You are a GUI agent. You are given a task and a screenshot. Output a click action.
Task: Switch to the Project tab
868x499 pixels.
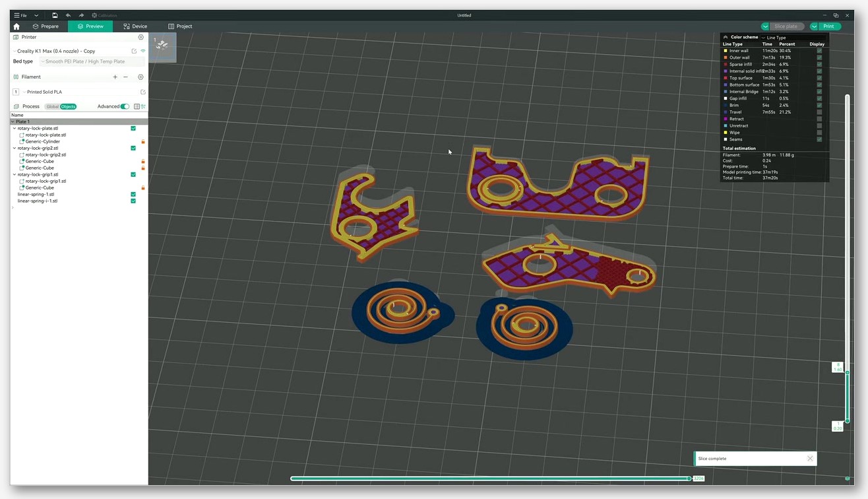coord(180,26)
